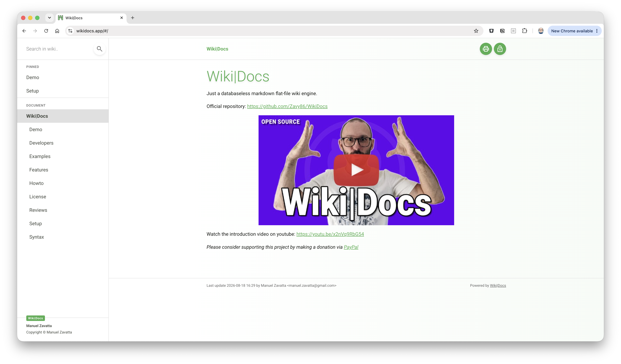The image size is (621, 364).
Task: Close the Wiki|Docs browser tab
Action: (121, 18)
